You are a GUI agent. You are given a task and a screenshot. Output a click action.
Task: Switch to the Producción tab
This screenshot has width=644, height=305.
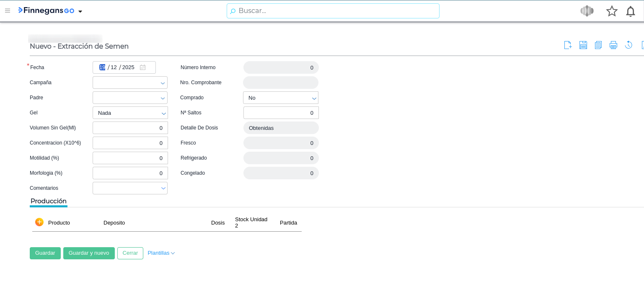tap(49, 201)
